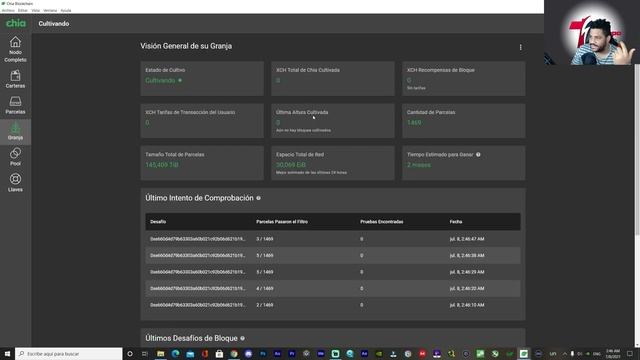Click info icon beside Últimos Desafíos de Bloque

point(242,338)
